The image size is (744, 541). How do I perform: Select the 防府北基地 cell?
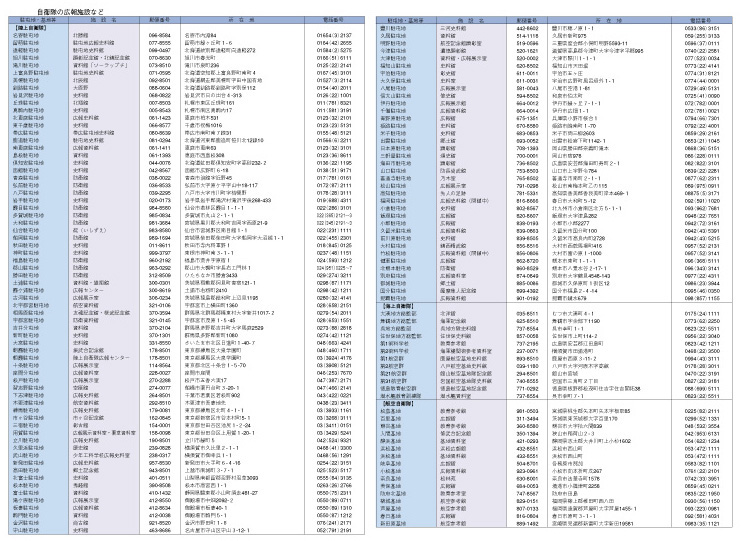(x=393, y=494)
